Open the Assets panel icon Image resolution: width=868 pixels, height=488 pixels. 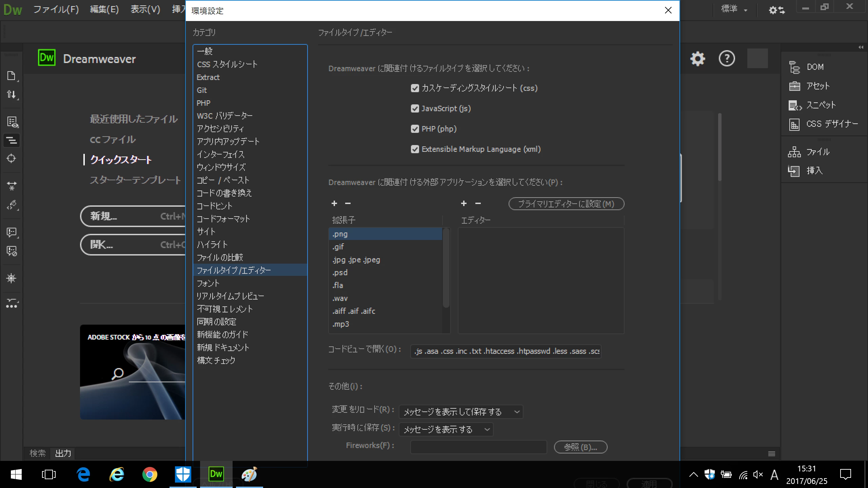(794, 86)
